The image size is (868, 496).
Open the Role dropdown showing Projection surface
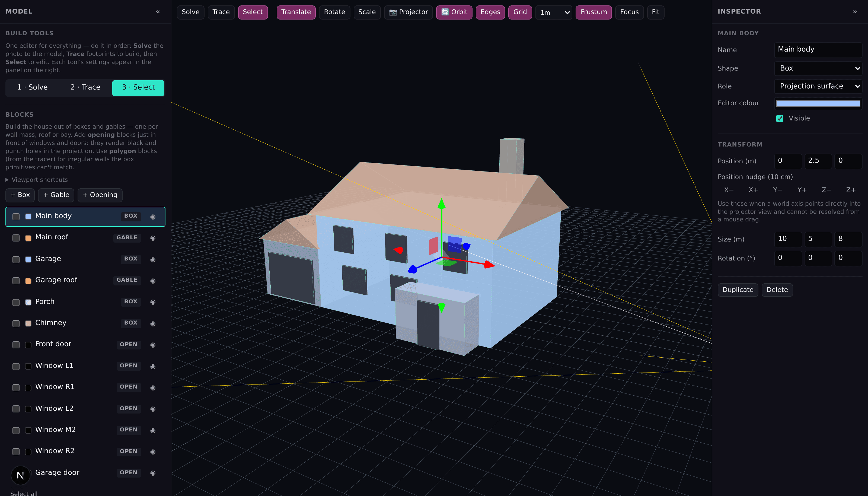(x=818, y=87)
